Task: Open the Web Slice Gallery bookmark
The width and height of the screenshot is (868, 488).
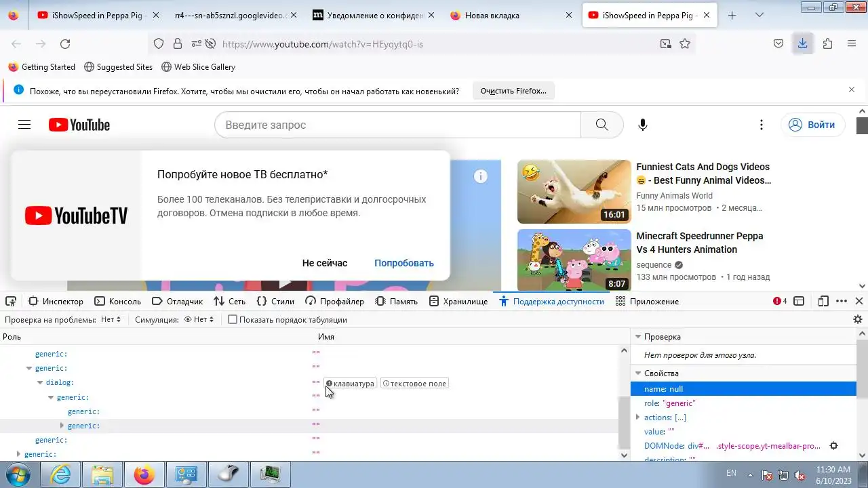Action: (198, 67)
